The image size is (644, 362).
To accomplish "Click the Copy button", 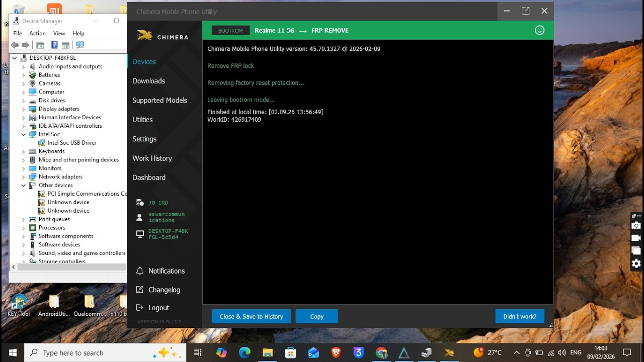I will (316, 316).
